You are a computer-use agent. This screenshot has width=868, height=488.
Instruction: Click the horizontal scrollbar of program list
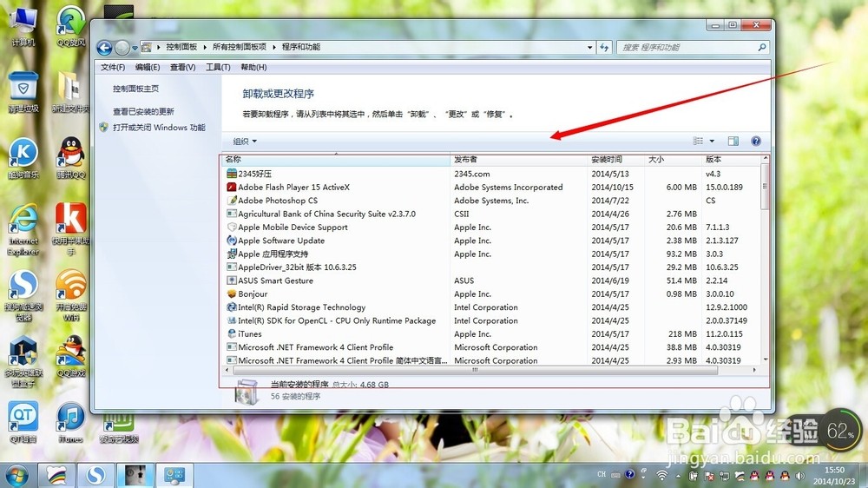pyautogui.click(x=475, y=369)
